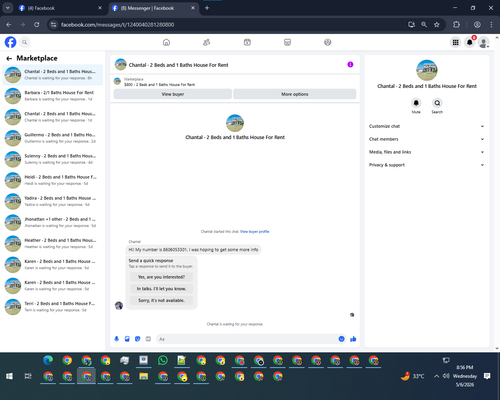Open the Facebook search magnifier icon
This screenshot has width=500, height=400.
pos(24,42)
